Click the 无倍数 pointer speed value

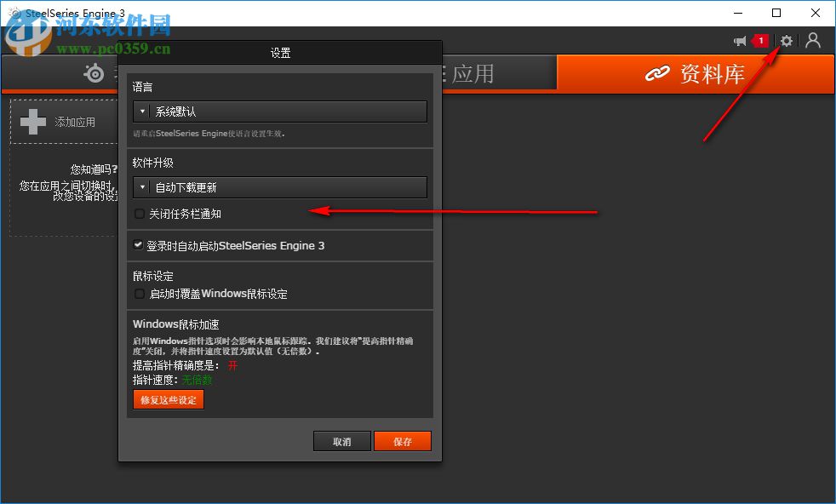coord(198,380)
